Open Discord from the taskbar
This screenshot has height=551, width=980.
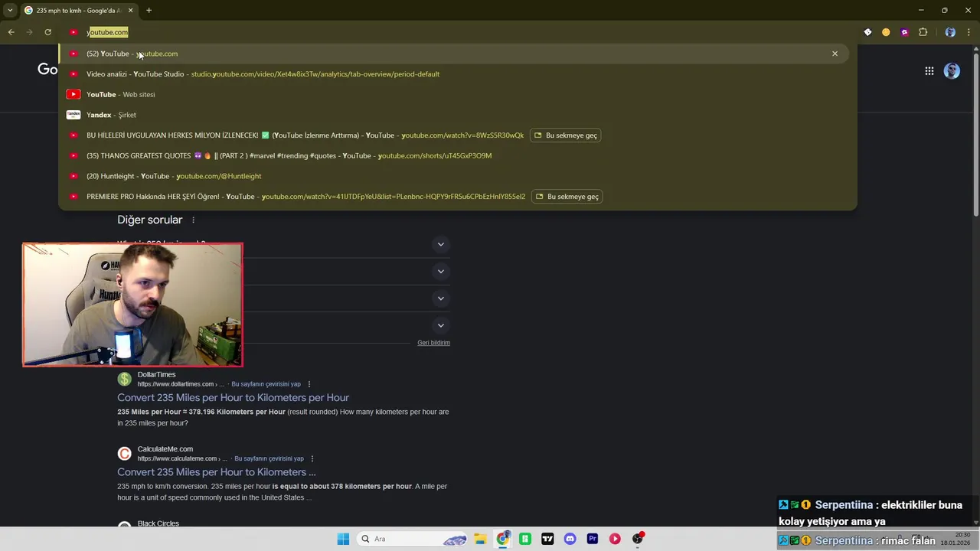pos(570,539)
